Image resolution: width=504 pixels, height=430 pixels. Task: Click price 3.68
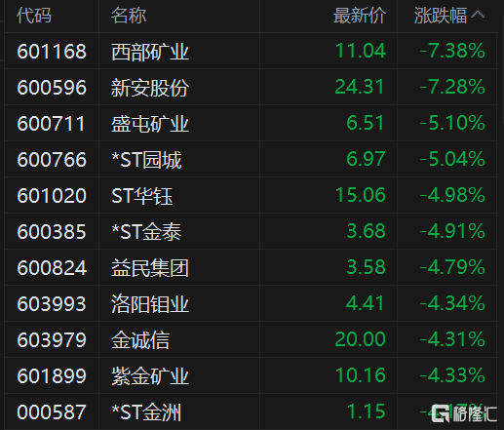[366, 231]
